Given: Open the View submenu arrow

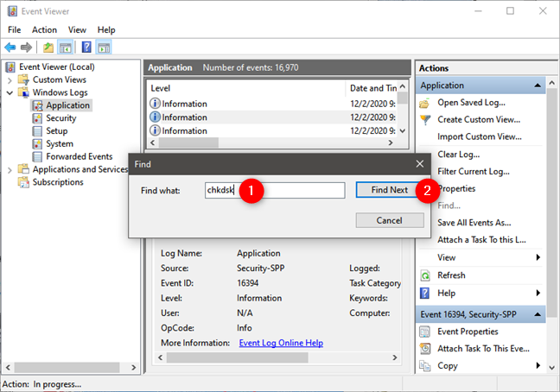Looking at the screenshot, I should pos(538,257).
